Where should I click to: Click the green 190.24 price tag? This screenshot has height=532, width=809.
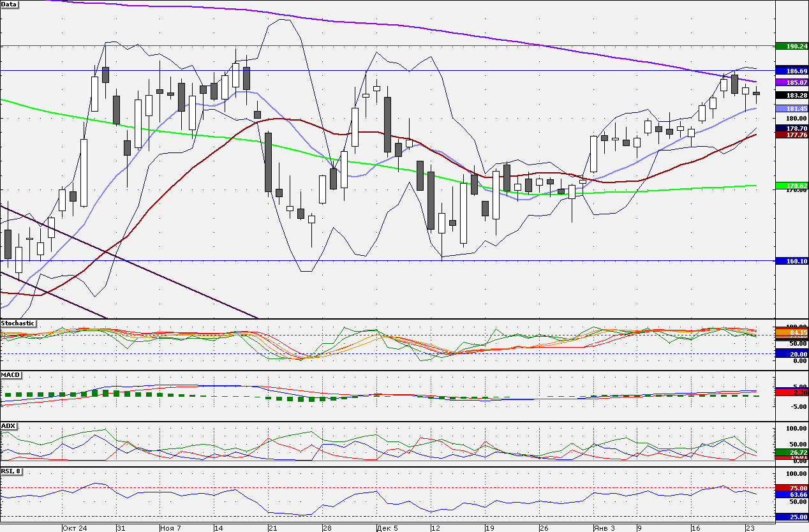click(x=792, y=46)
